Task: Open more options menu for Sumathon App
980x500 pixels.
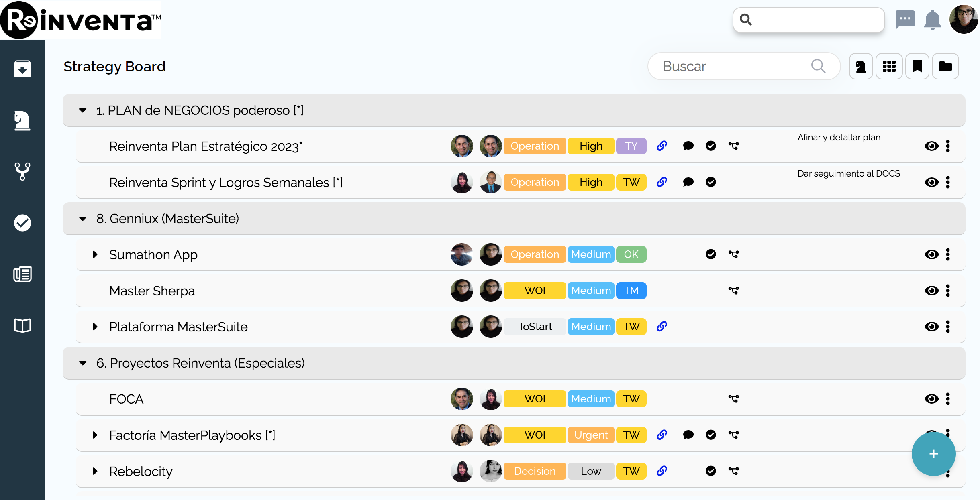Action: click(948, 254)
